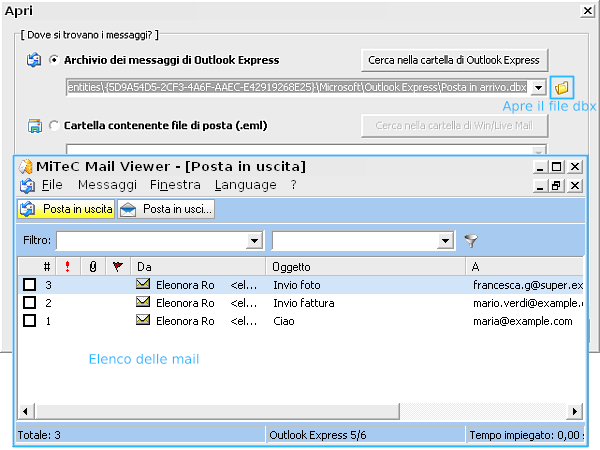Close the Apri dialog

(587, 11)
